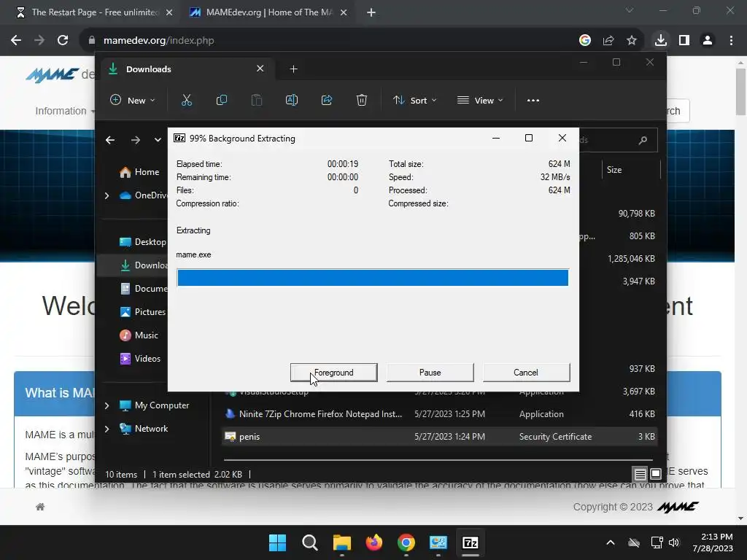Open the See more (three dots) menu in Explorer
747x560 pixels.
533,101
